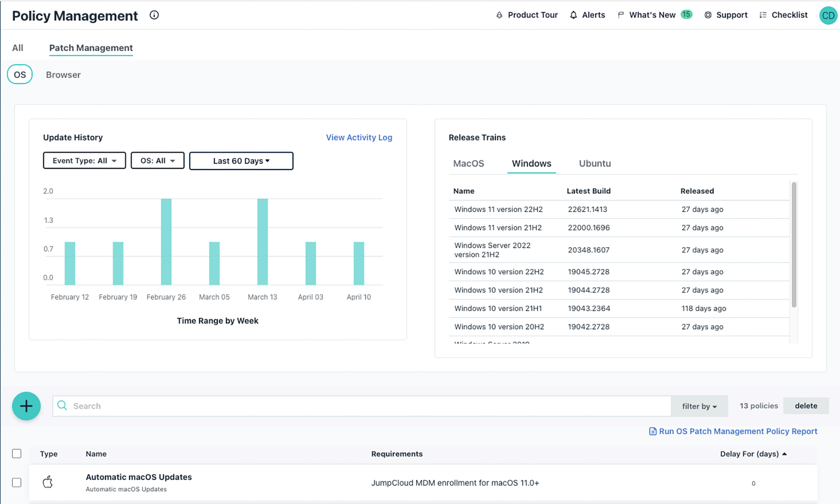Open What's New flag icon
The height and width of the screenshot is (504, 840).
(x=620, y=15)
